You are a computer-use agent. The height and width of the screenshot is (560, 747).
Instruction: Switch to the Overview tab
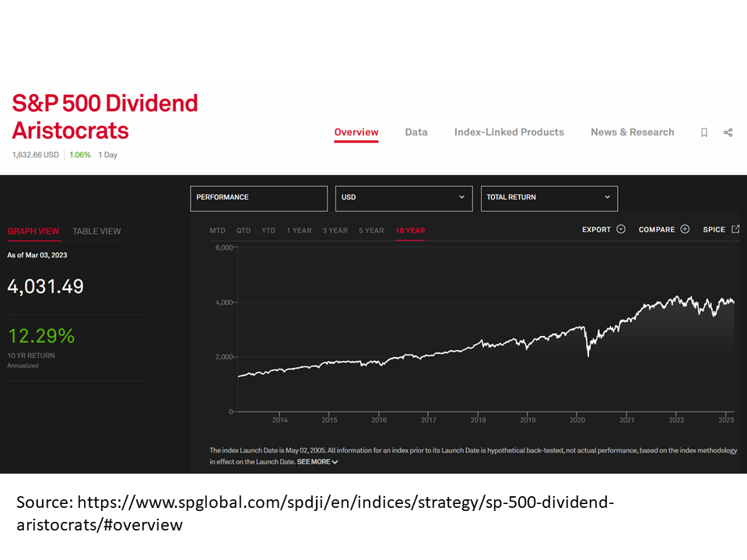tap(356, 132)
